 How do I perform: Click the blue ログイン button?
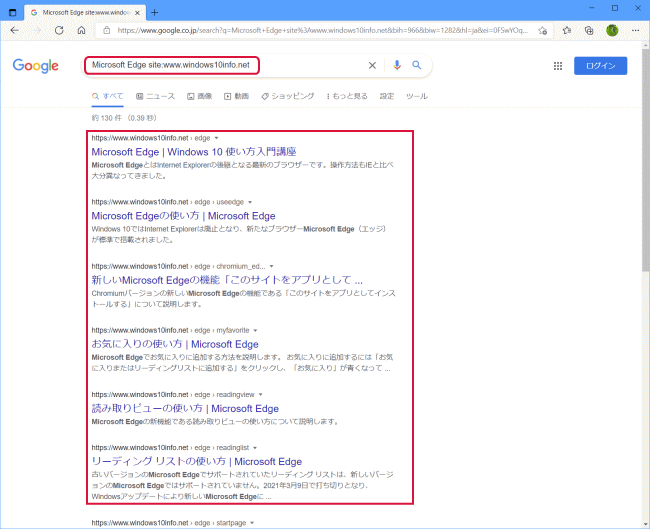600,66
